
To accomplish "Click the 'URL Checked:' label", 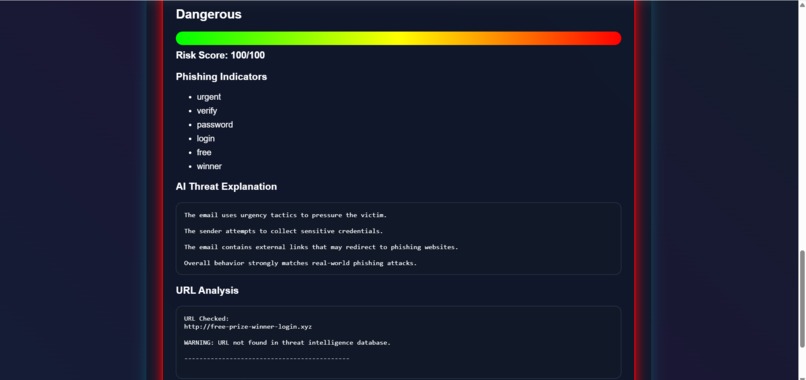I will pyautogui.click(x=206, y=319).
